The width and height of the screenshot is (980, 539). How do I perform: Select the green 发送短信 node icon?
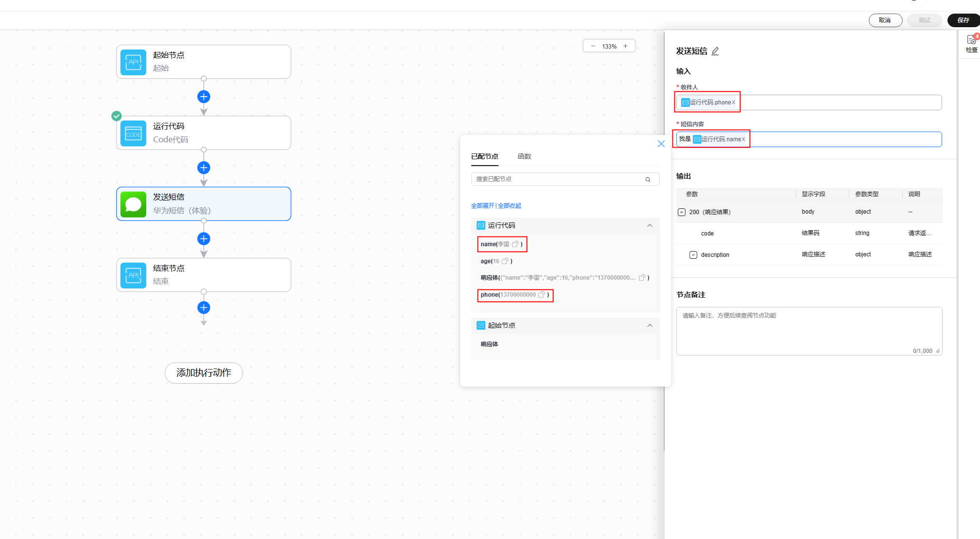[133, 204]
